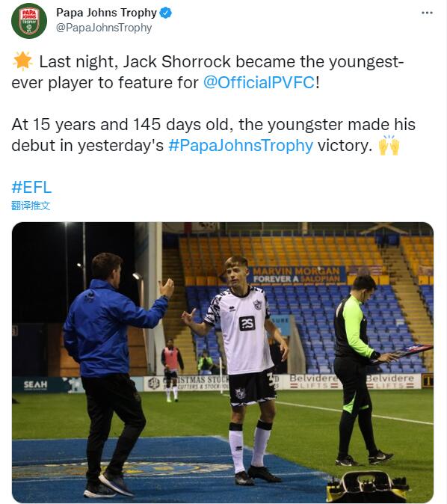Click the 翻译推文 translate tweet link
The width and height of the screenshot is (447, 504).
(31, 206)
